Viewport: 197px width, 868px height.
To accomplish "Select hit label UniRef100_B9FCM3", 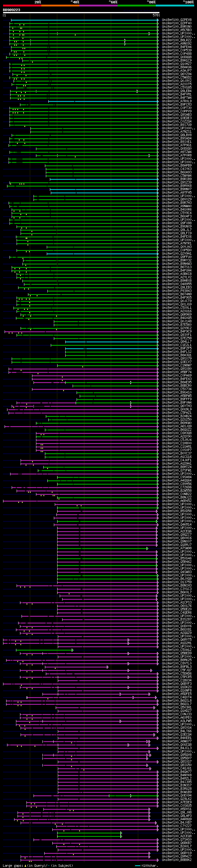I will [177, 104].
